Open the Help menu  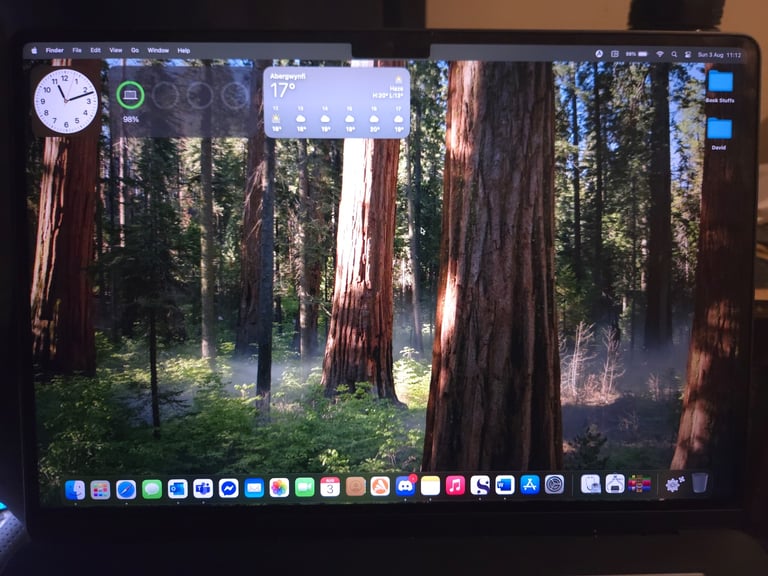pos(184,50)
